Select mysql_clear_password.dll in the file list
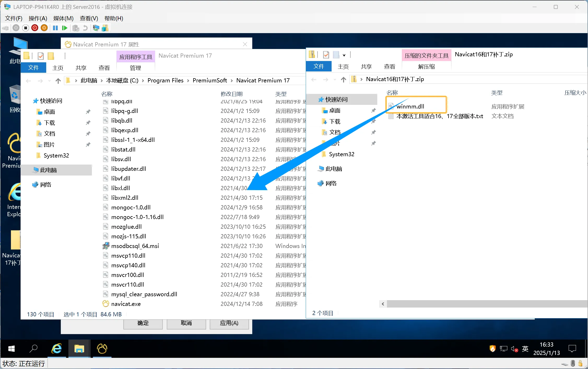588x369 pixels. (144, 294)
